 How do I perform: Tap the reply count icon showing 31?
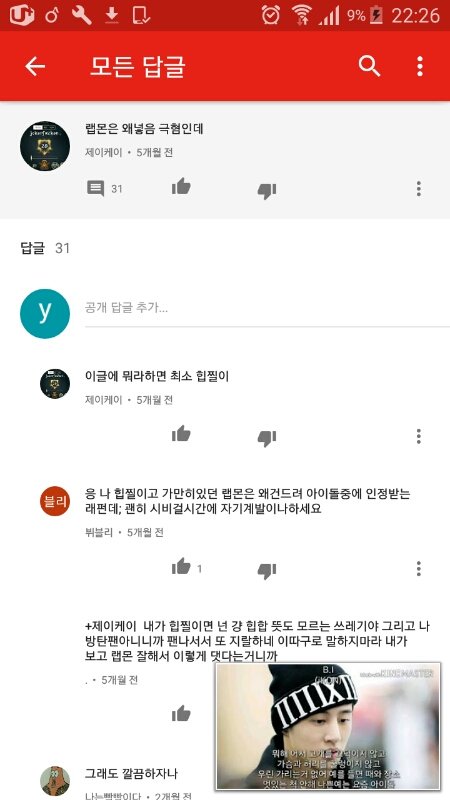coord(95,189)
